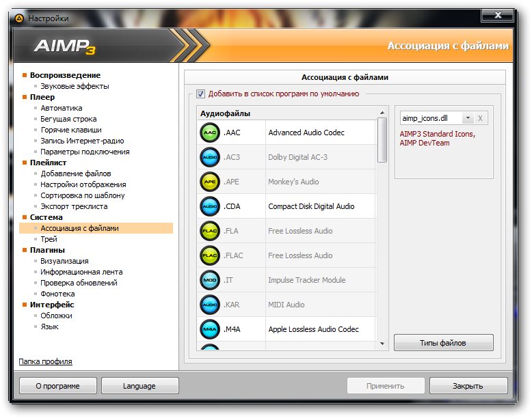Select the FLAC file type icon
This screenshot has width=532, height=418.
pyautogui.click(x=209, y=255)
